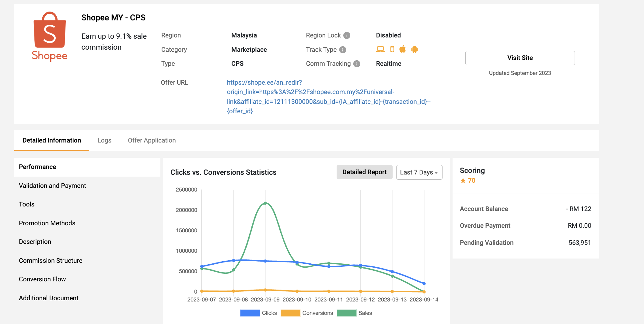The image size is (644, 324).
Task: Click the Clicks data point on 2023-09-08
Action: coord(233,260)
